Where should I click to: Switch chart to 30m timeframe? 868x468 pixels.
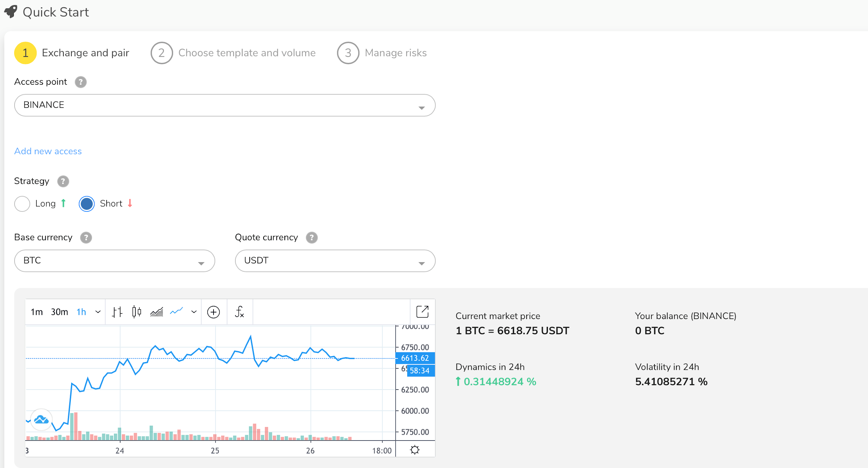(x=59, y=312)
